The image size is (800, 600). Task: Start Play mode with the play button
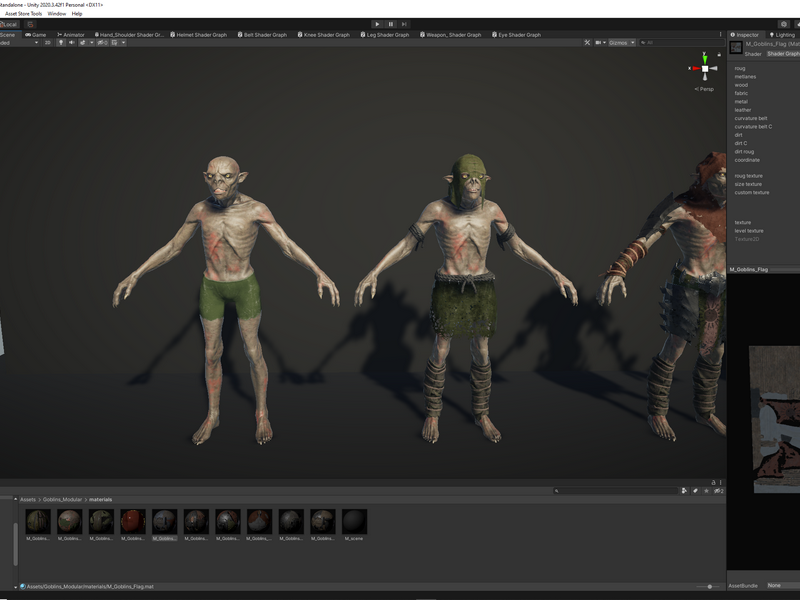click(377, 24)
